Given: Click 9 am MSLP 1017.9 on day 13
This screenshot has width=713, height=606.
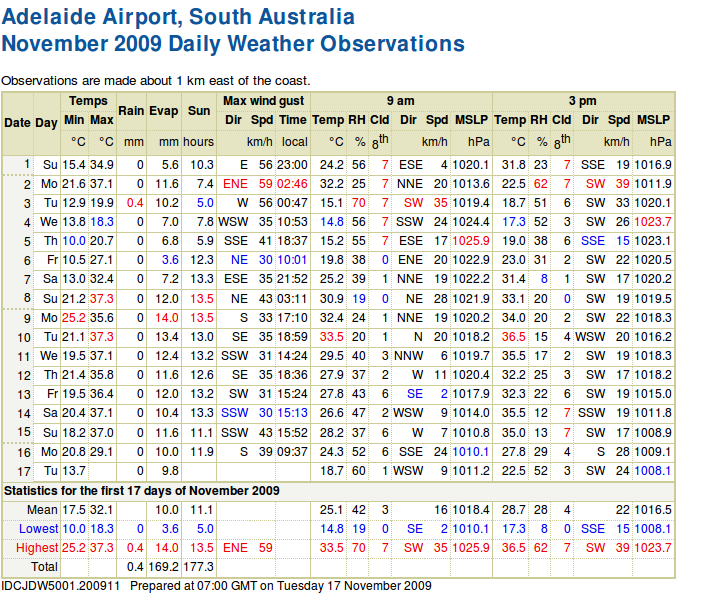Looking at the screenshot, I should tap(471, 394).
